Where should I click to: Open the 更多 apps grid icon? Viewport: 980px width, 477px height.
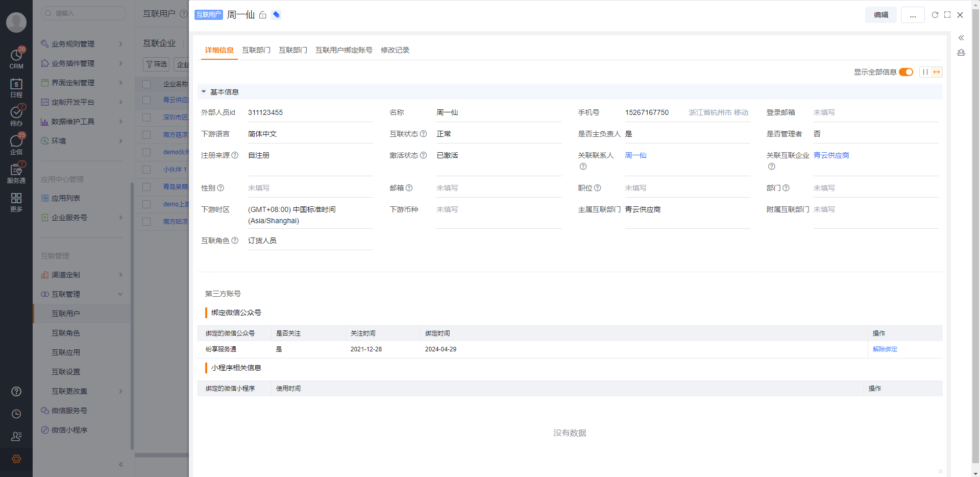[x=16, y=202]
